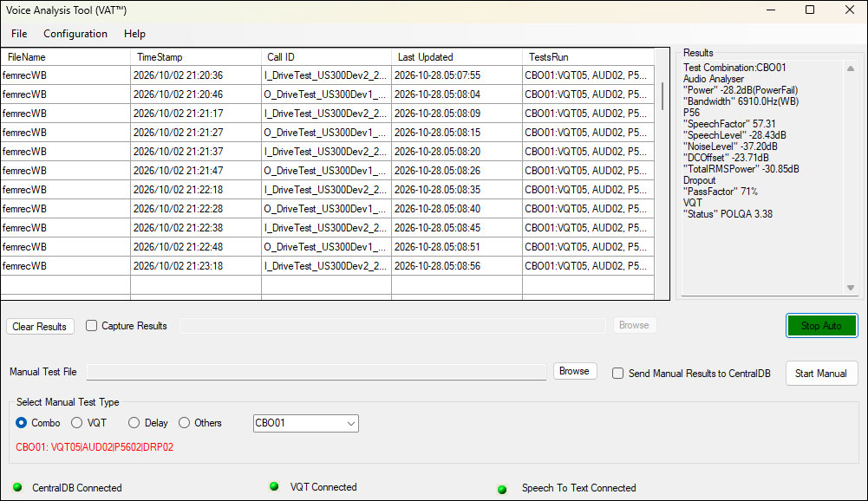Click the Speech To Text green indicator
Image resolution: width=868 pixels, height=501 pixels.
tap(502, 490)
